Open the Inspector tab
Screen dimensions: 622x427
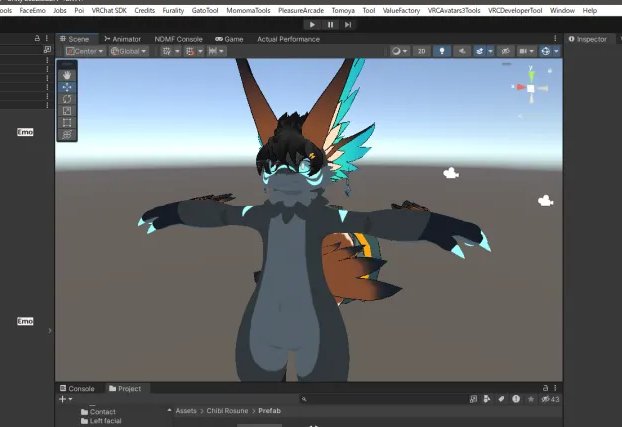pyautogui.click(x=588, y=39)
